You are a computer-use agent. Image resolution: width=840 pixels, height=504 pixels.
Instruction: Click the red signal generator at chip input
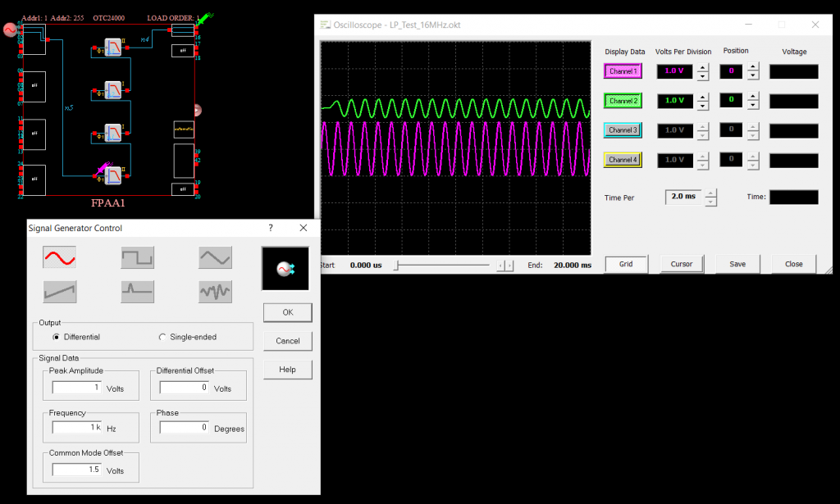coord(11,30)
